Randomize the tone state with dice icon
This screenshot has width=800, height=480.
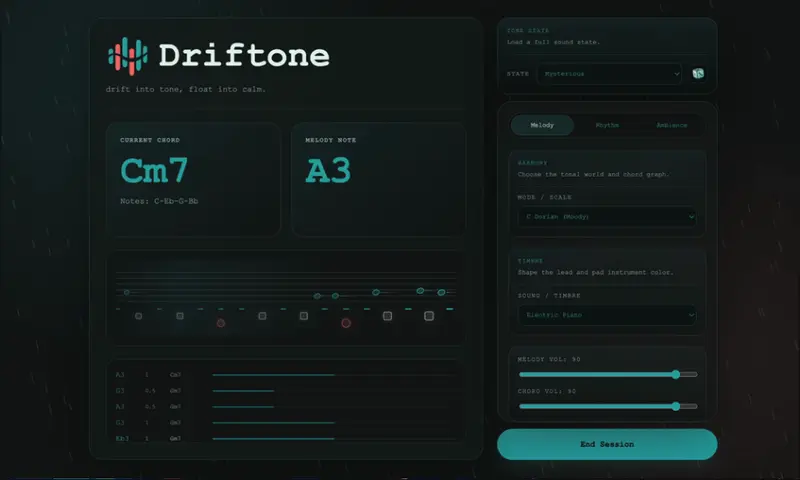click(697, 73)
